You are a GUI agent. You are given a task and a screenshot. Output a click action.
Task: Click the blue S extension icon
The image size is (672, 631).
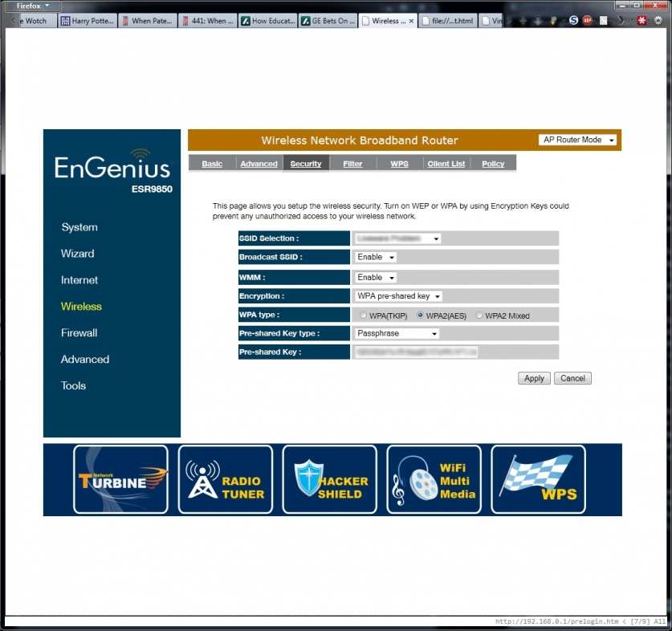[x=573, y=20]
